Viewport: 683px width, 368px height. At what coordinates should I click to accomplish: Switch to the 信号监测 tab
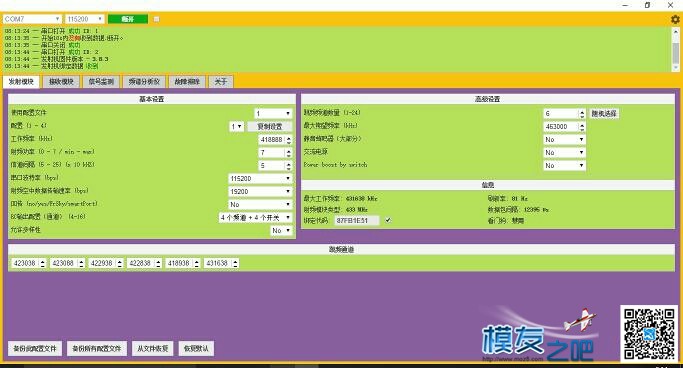[x=101, y=81]
